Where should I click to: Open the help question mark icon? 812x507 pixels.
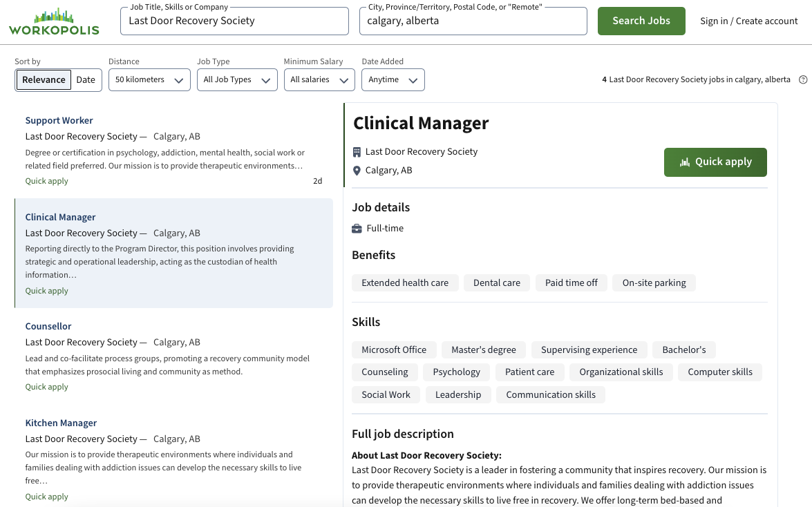[x=804, y=79]
